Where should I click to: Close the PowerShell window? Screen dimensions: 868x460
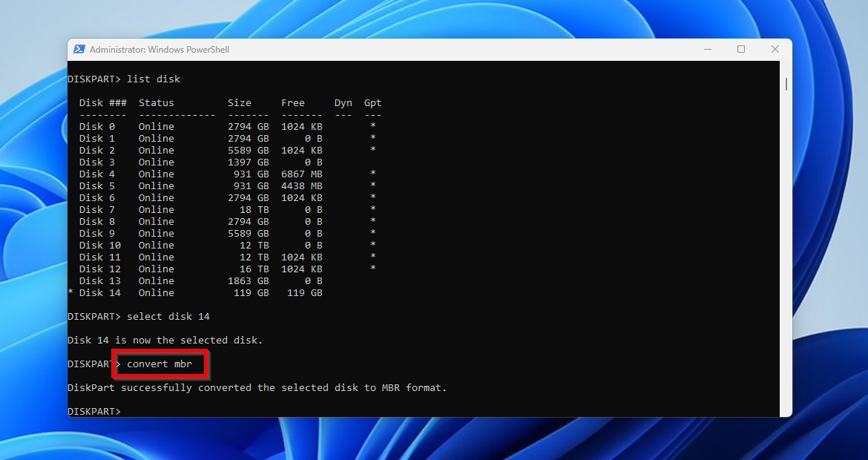(x=775, y=49)
